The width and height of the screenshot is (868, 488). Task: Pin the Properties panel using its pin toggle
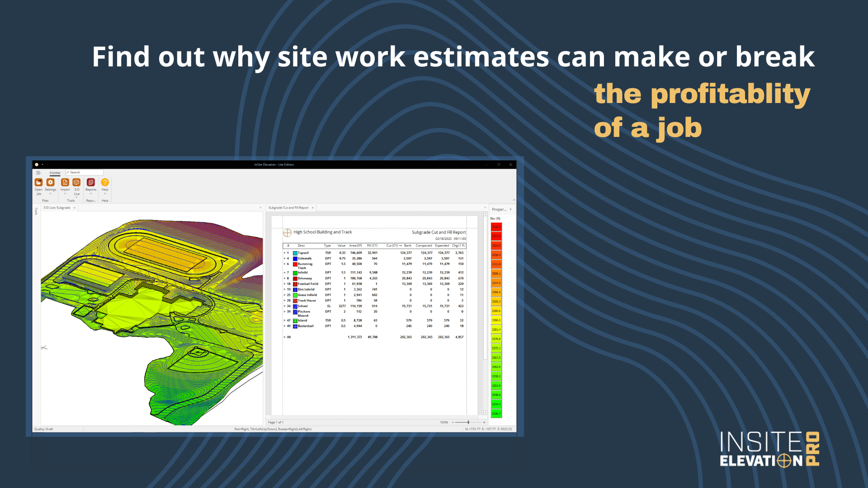point(510,209)
